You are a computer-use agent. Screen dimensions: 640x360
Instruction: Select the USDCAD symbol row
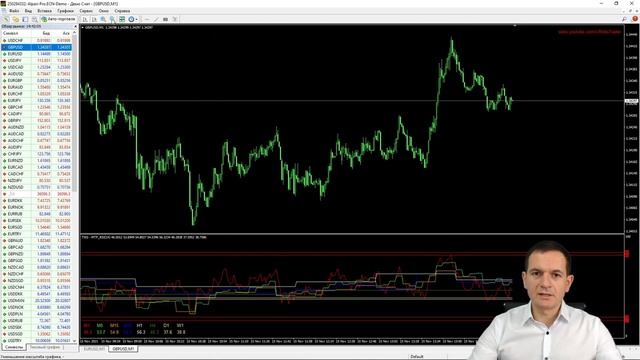(37, 67)
